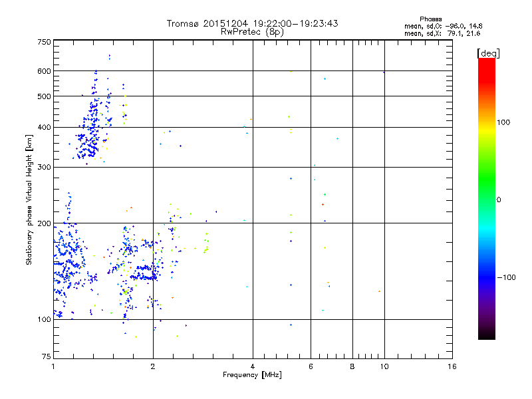Click the y-axis tick label '600'

pos(44,71)
